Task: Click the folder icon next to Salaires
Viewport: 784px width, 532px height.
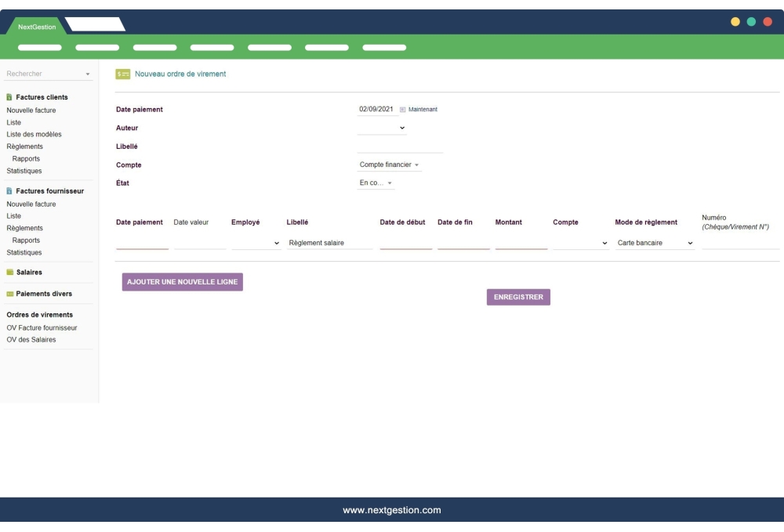Action: tap(9, 273)
